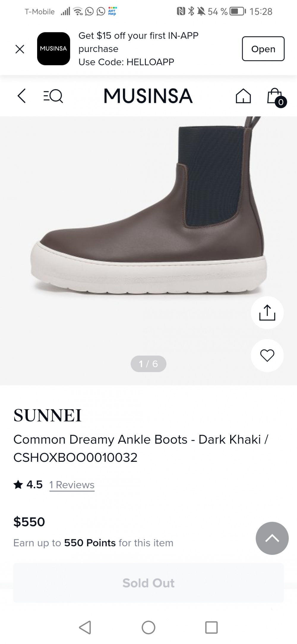The height and width of the screenshot is (644, 297).
Task: Tap the Common Dreamy Ankle Boots title
Action: pyautogui.click(x=141, y=448)
